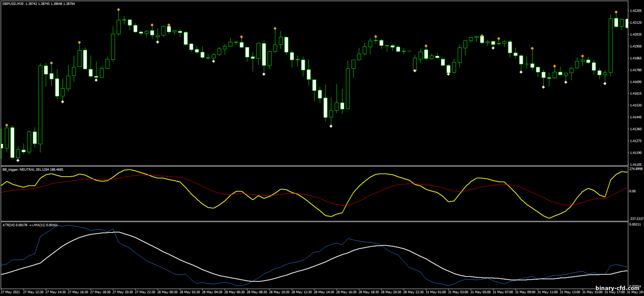Click the 31 May 07:00 time label
The height and width of the screenshot is (296, 644).
(503, 292)
